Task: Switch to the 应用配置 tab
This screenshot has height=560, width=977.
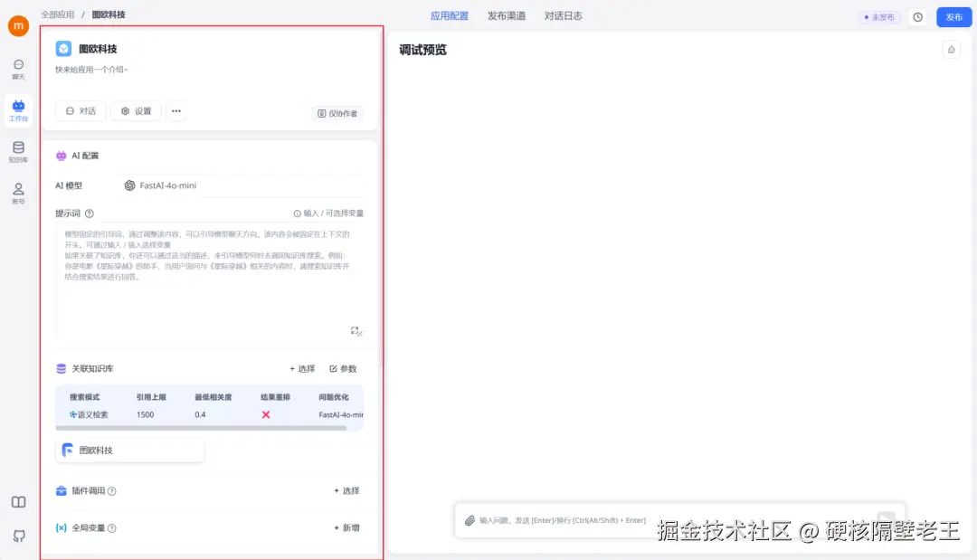Action: click(x=450, y=16)
